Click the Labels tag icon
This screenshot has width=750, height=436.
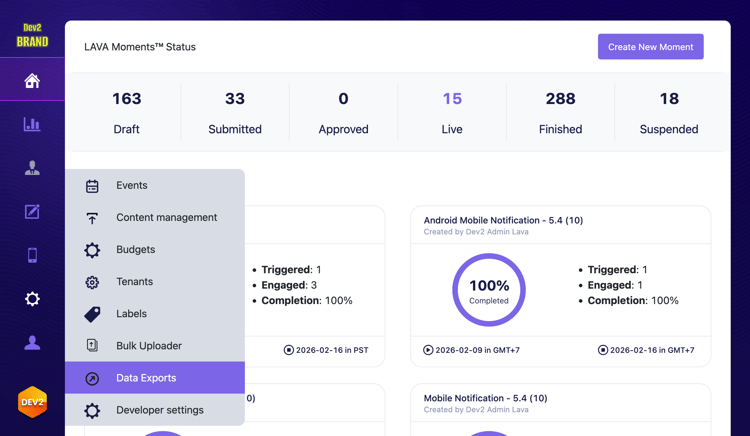92,314
